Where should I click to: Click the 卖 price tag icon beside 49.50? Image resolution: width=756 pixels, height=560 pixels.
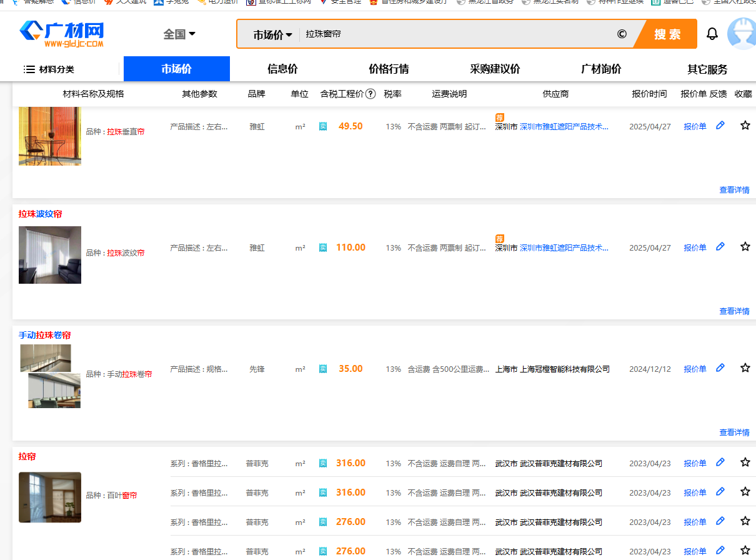coord(323,126)
